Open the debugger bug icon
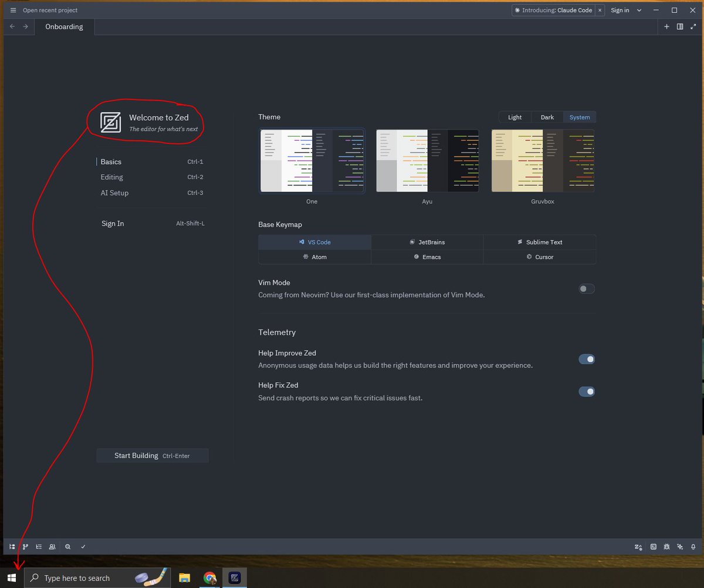Screen dimensions: 704x588 [x=667, y=547]
